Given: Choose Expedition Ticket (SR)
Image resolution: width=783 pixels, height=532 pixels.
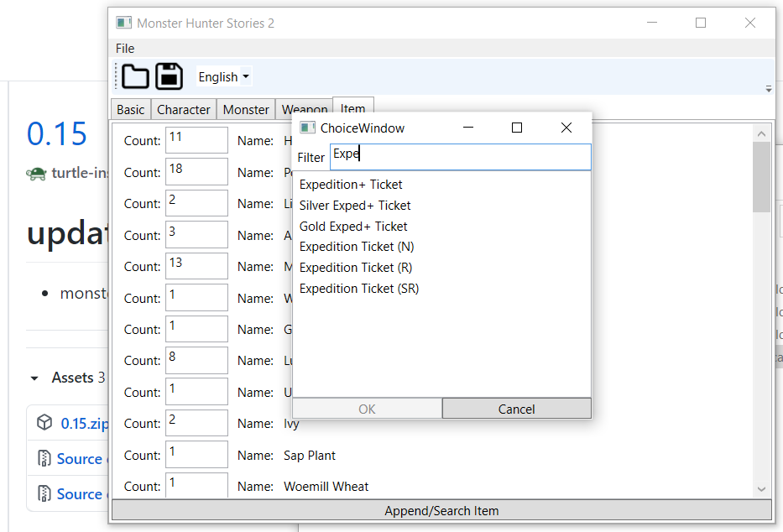Looking at the screenshot, I should pos(359,289).
